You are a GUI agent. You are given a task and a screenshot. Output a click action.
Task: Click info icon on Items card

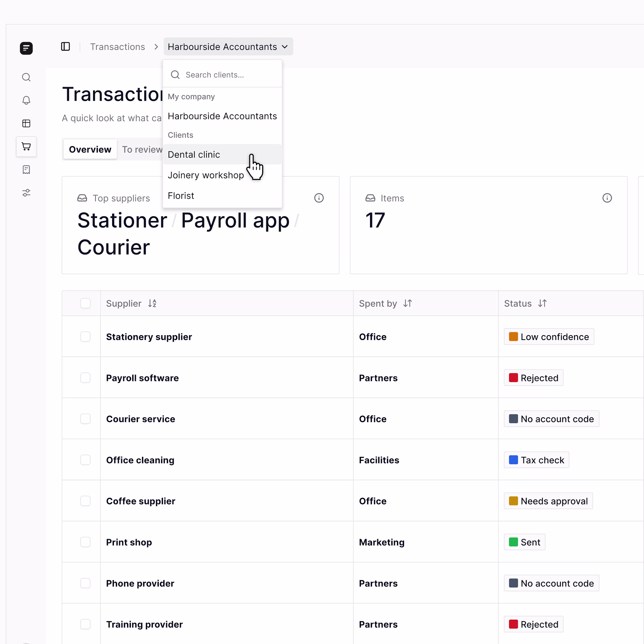click(x=607, y=198)
